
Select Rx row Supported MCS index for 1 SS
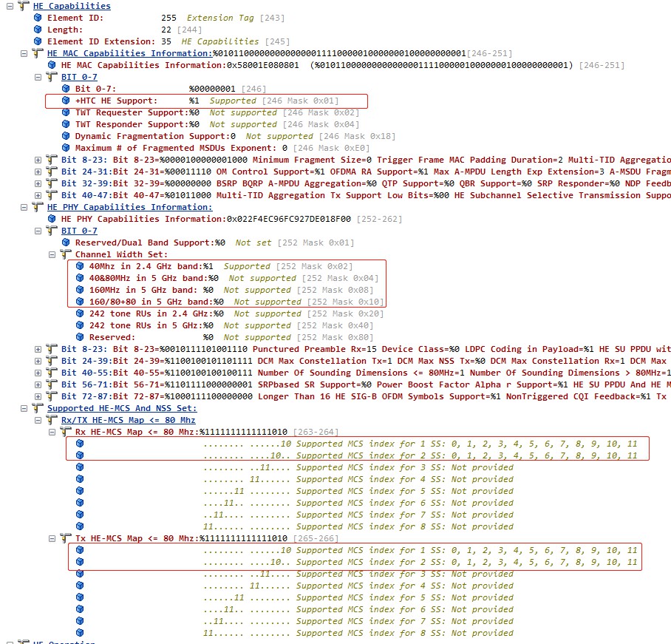[x=420, y=444]
